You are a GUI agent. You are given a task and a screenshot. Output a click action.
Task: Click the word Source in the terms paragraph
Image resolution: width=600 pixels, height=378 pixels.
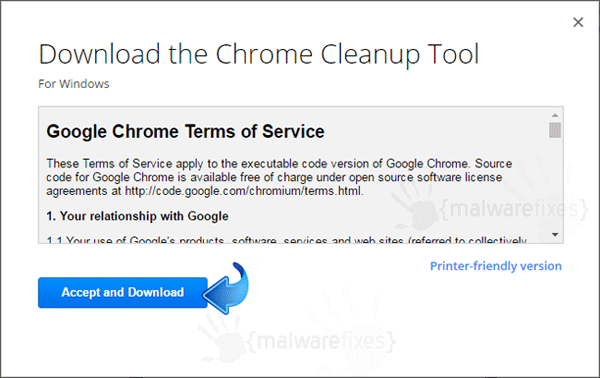pyautogui.click(x=493, y=164)
